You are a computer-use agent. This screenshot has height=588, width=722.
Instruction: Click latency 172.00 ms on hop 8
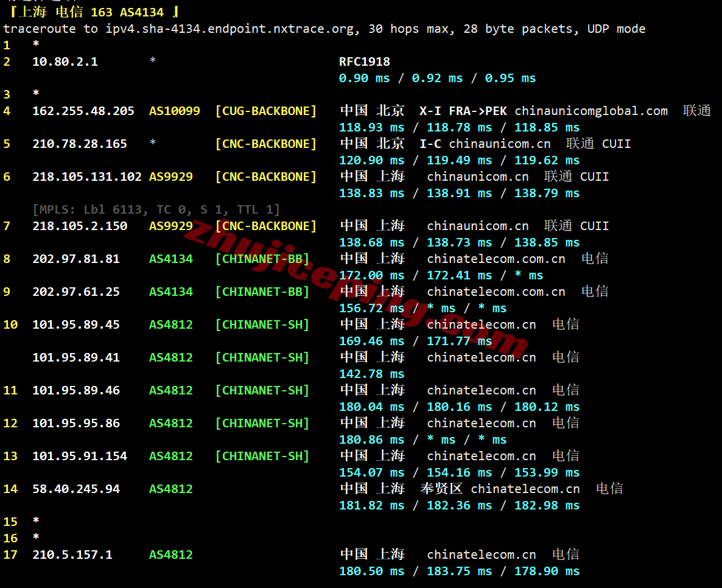point(371,275)
